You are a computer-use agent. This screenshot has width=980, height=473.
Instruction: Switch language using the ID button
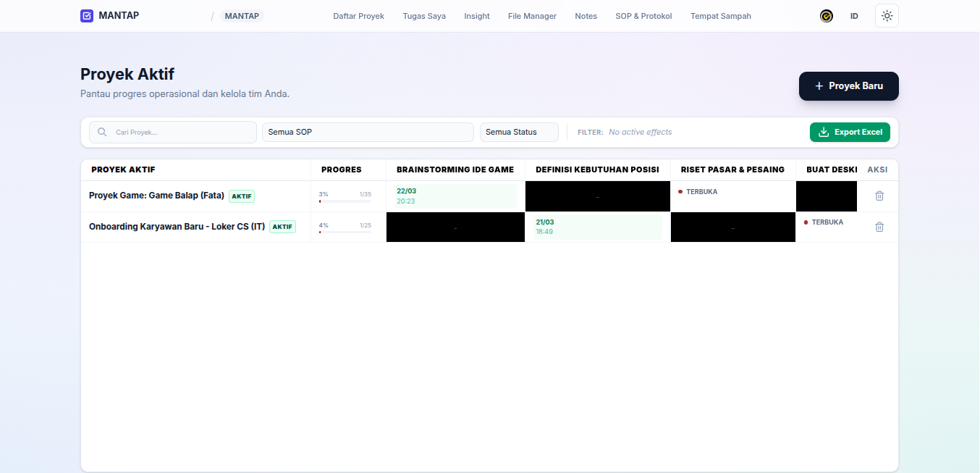point(854,16)
